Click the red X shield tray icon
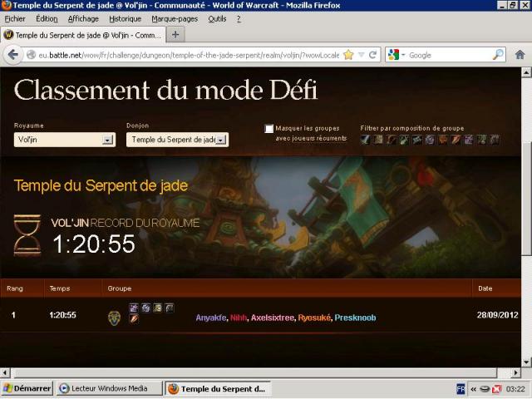 pyautogui.click(x=497, y=389)
